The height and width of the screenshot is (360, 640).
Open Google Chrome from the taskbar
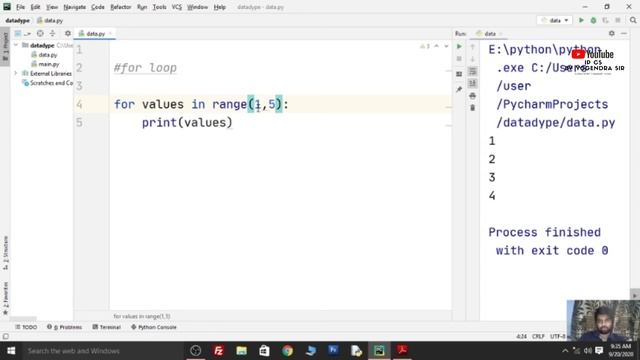pyautogui.click(x=287, y=351)
